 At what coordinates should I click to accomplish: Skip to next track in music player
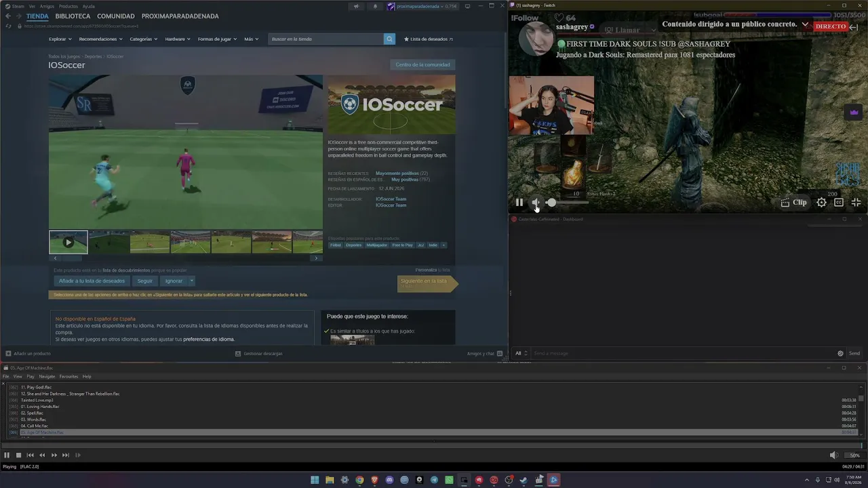pyautogui.click(x=66, y=455)
